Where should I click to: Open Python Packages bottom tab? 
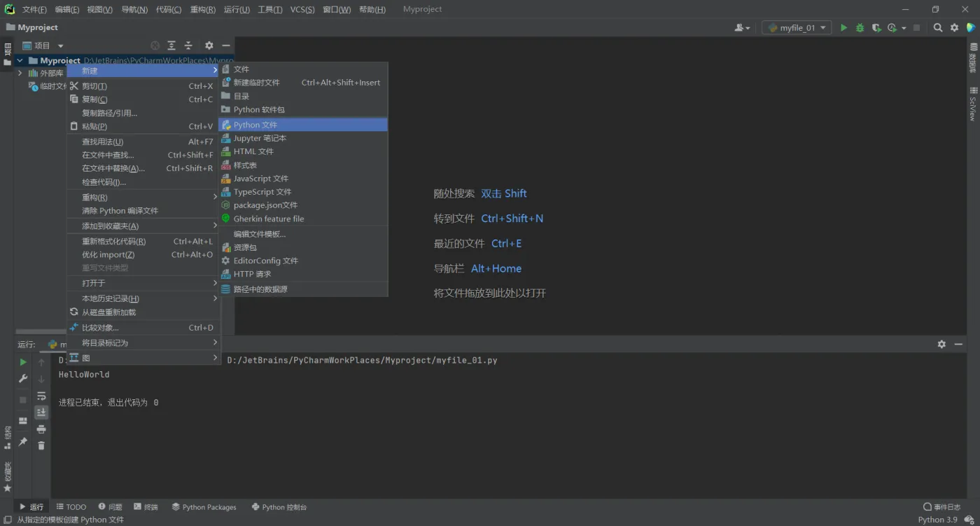click(x=204, y=507)
